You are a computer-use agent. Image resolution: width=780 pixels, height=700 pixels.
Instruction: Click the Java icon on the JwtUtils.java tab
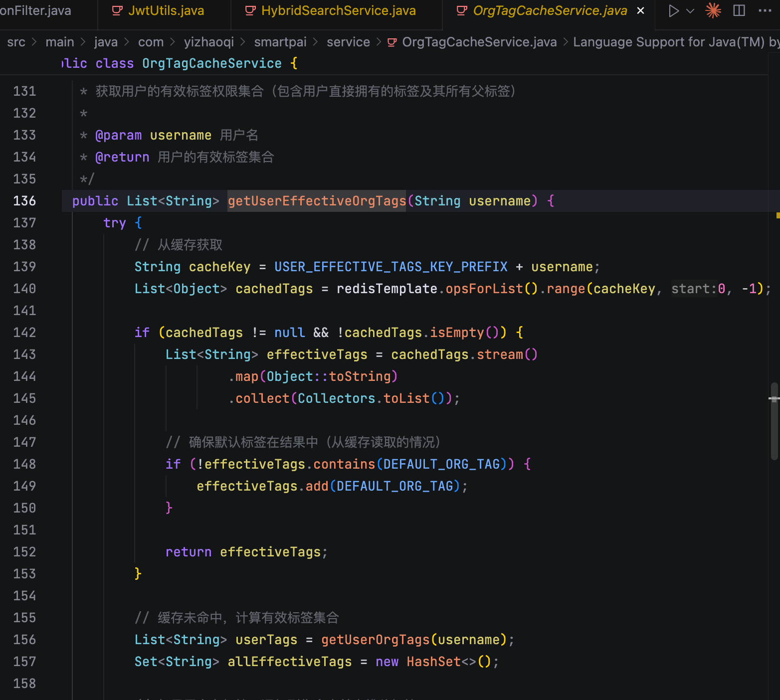(x=117, y=10)
